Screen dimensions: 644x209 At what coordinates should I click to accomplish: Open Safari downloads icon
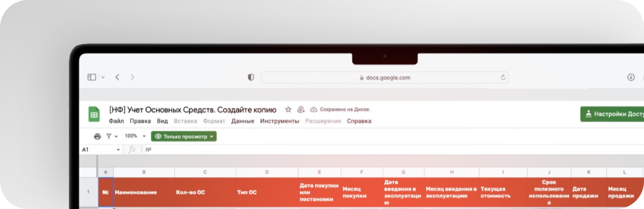tap(631, 77)
